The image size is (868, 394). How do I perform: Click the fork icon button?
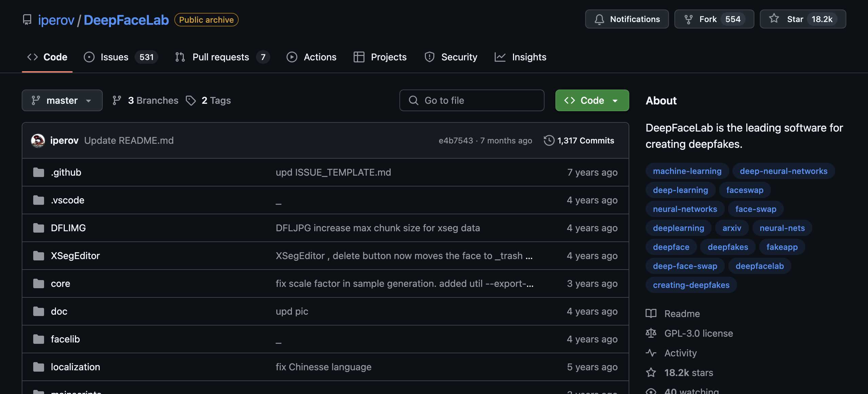(x=688, y=19)
